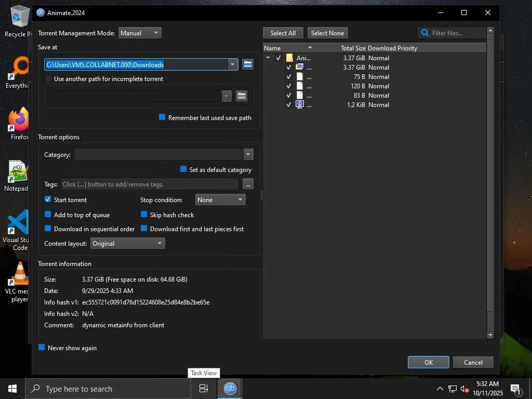The width and height of the screenshot is (532, 399).
Task: Toggle Remember last used save path
Action: [162, 117]
